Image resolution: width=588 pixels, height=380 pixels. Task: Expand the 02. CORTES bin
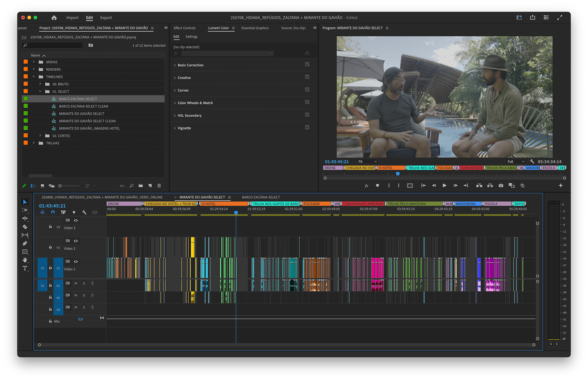click(x=40, y=136)
